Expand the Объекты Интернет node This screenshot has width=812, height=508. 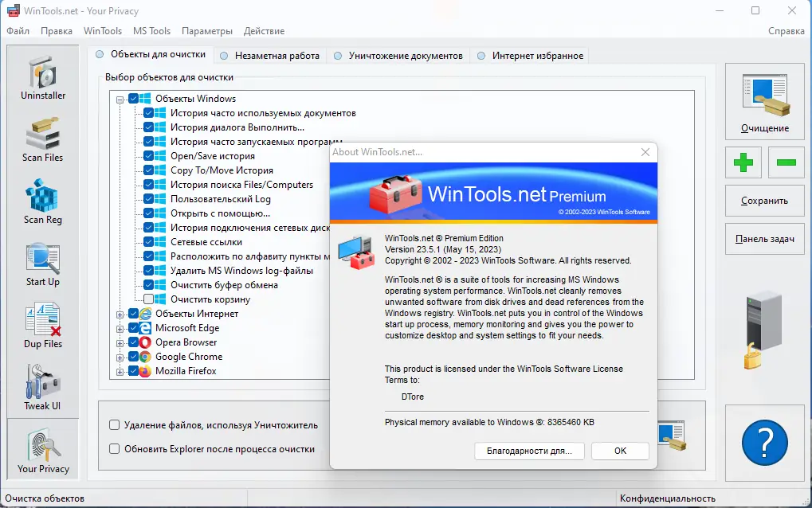(x=120, y=315)
